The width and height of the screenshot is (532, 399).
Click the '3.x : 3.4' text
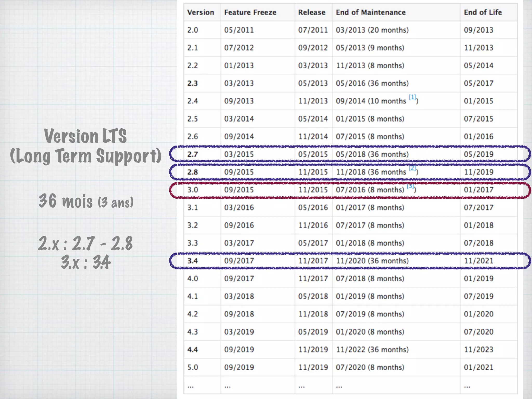[x=86, y=262]
